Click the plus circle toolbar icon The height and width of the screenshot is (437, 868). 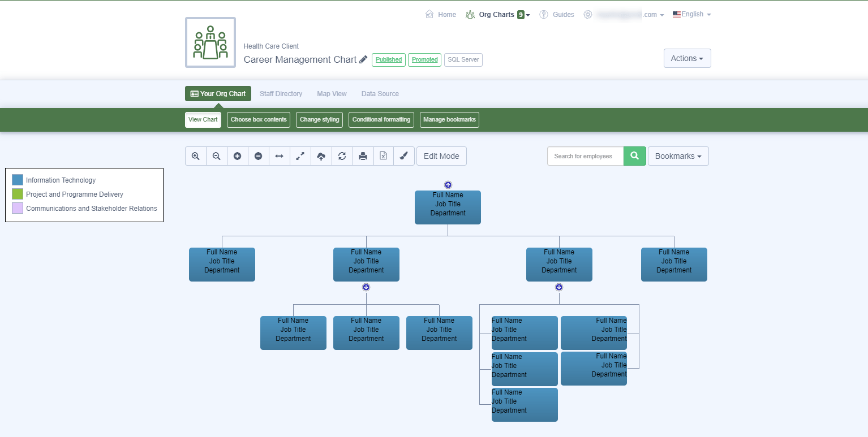(x=238, y=156)
